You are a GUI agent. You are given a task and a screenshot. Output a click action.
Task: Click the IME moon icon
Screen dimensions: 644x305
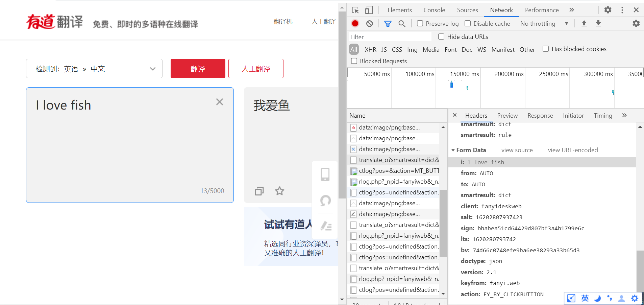pos(597,298)
